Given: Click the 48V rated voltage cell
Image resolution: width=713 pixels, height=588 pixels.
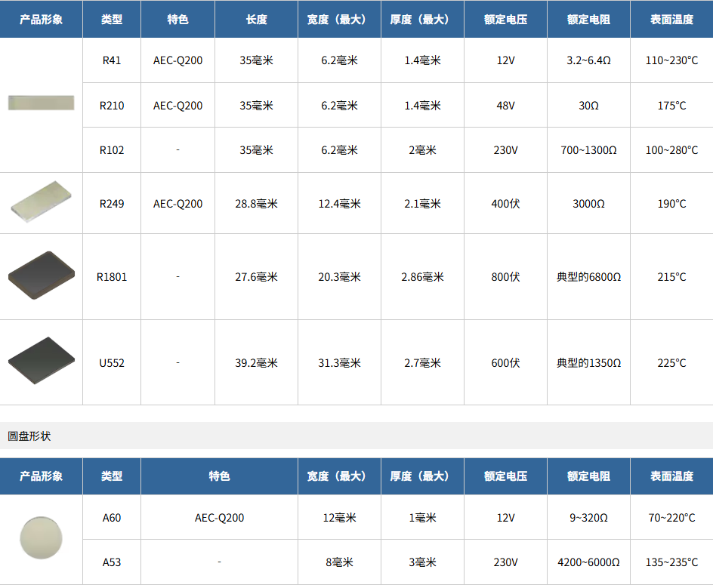Looking at the screenshot, I should tap(505, 106).
